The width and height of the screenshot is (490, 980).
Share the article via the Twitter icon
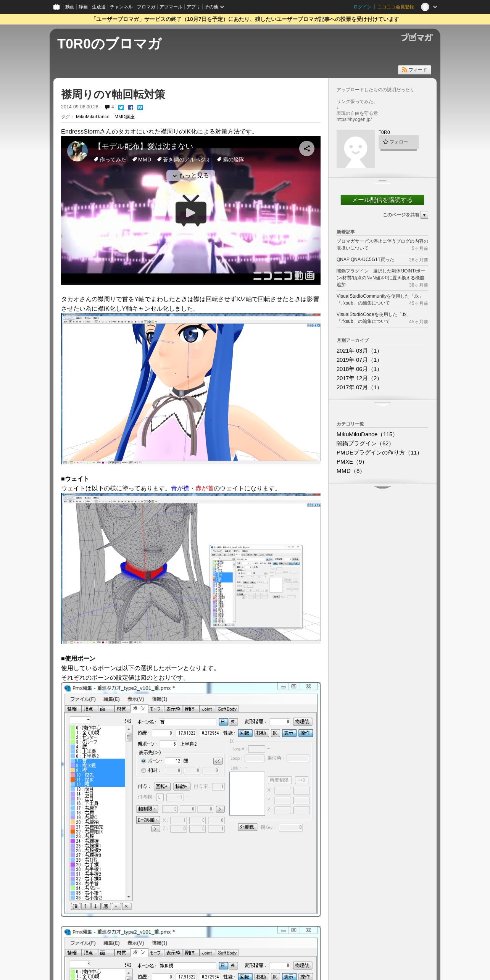[x=121, y=108]
